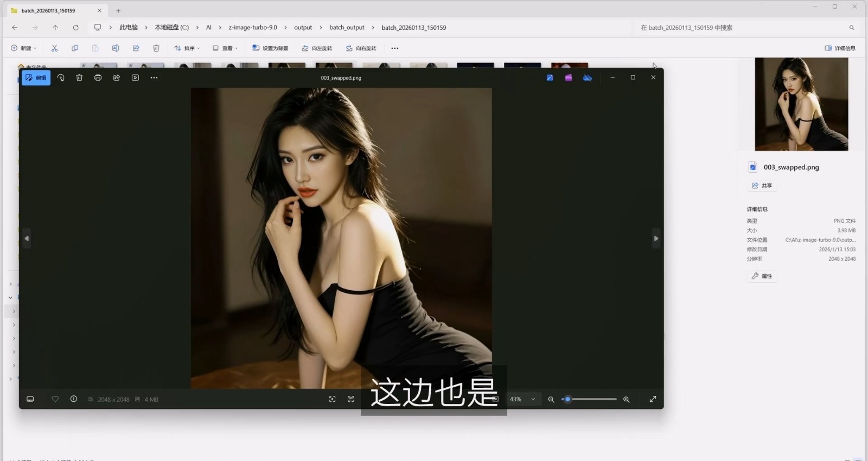Open Designer icon in Photos title bar
Image resolution: width=868 pixels, height=461 pixels.
[550, 78]
